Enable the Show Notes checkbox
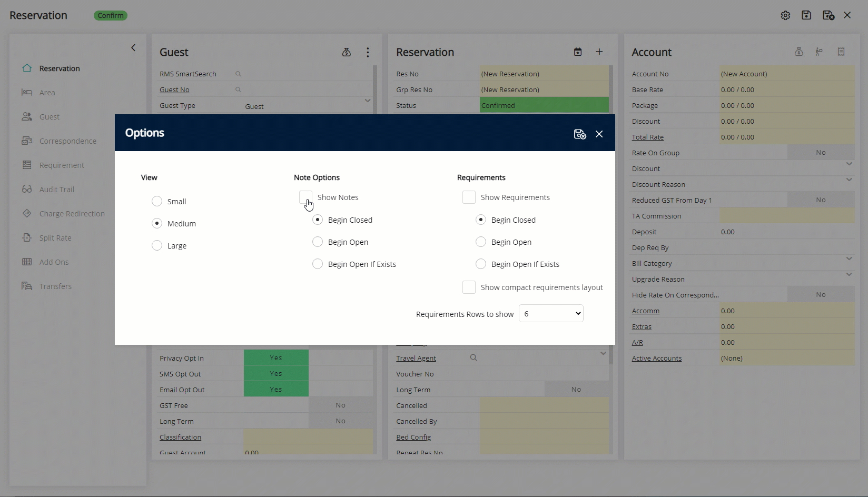Image resolution: width=868 pixels, height=497 pixels. point(306,197)
